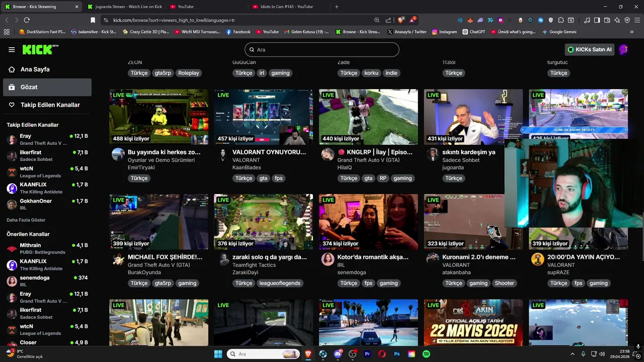The height and width of the screenshot is (362, 644).
Task: Open the browser main menu
Action: coord(637,20)
